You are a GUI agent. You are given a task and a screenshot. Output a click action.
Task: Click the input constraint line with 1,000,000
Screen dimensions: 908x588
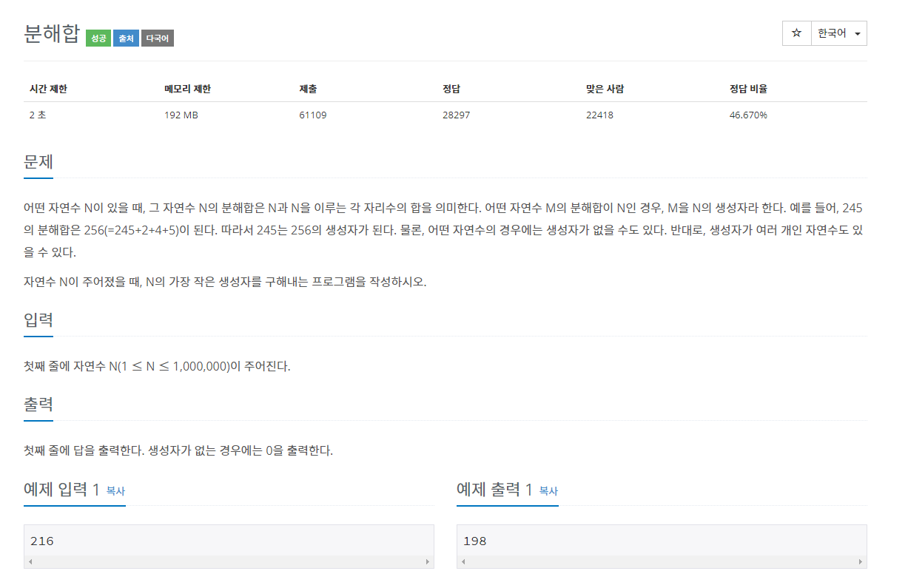(157, 366)
